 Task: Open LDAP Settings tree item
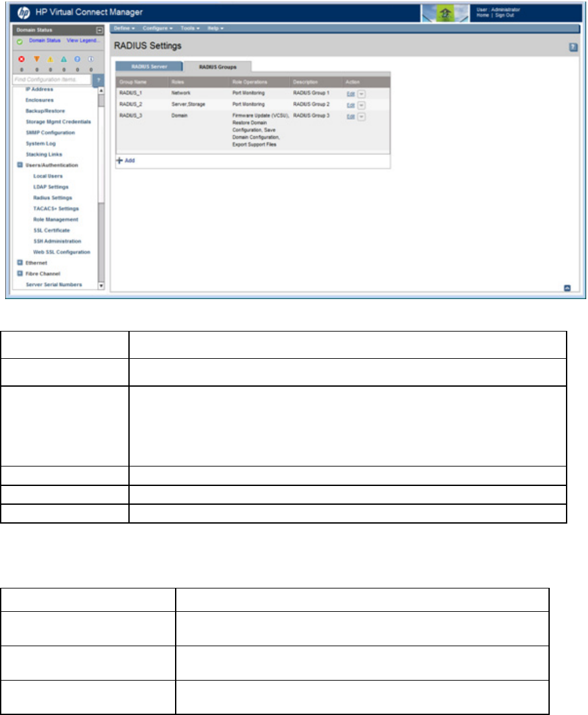click(x=51, y=188)
